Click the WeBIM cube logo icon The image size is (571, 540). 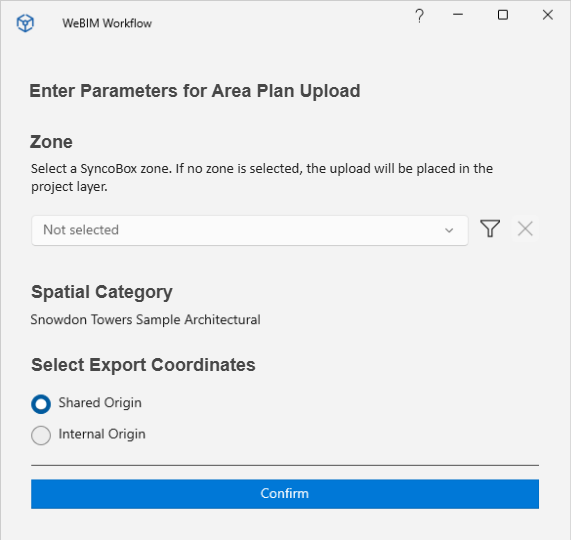[x=25, y=23]
